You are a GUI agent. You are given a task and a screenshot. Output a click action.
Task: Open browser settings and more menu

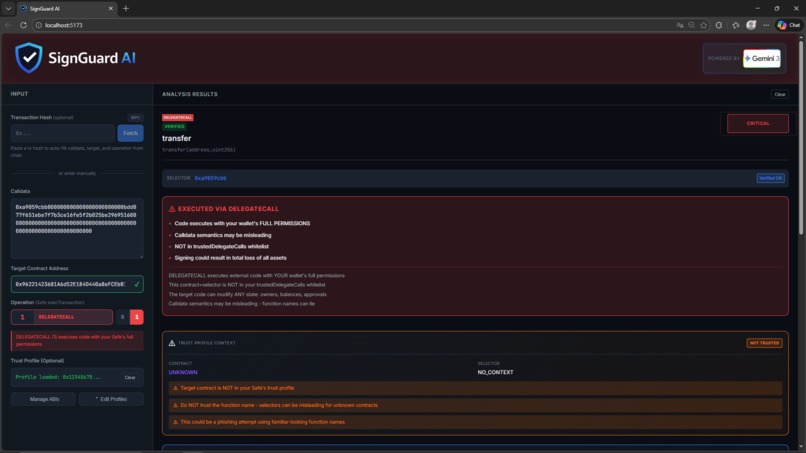click(766, 25)
